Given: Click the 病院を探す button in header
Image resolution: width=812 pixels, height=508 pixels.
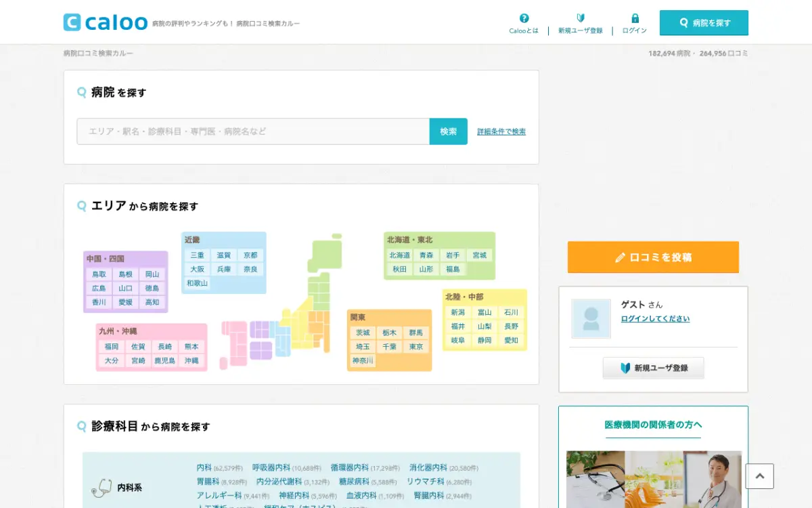Looking at the screenshot, I should click(704, 22).
